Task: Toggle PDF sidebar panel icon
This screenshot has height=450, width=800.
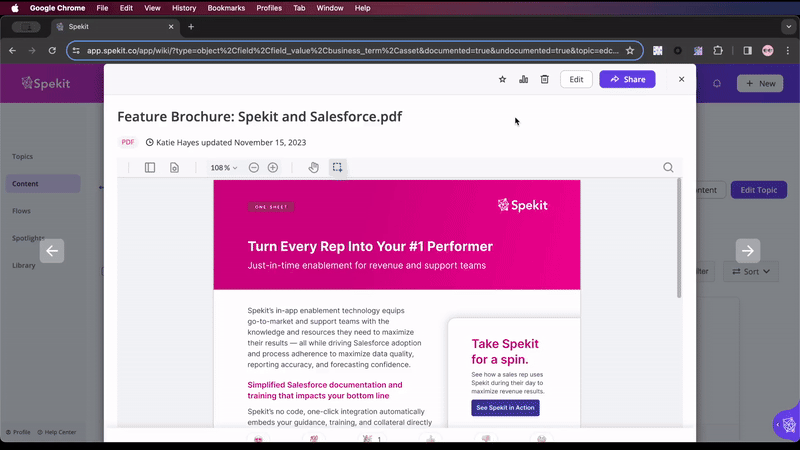Action: (x=149, y=167)
